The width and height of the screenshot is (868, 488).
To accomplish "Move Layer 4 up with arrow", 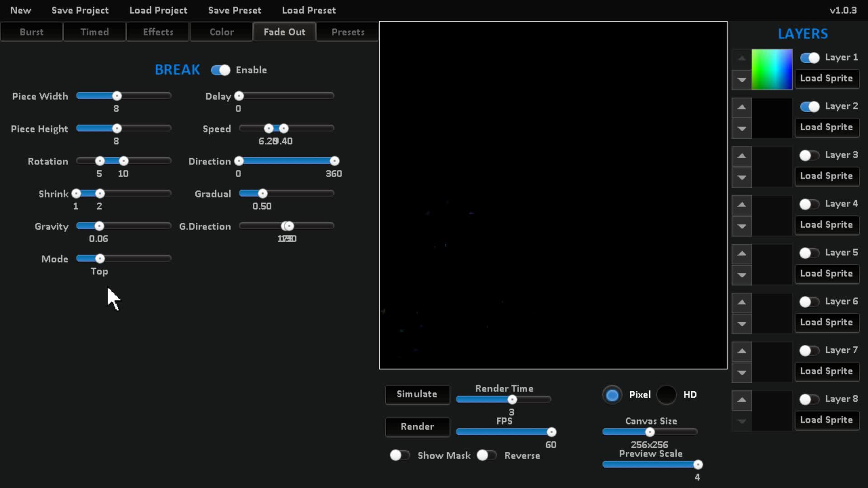I will pos(741,205).
